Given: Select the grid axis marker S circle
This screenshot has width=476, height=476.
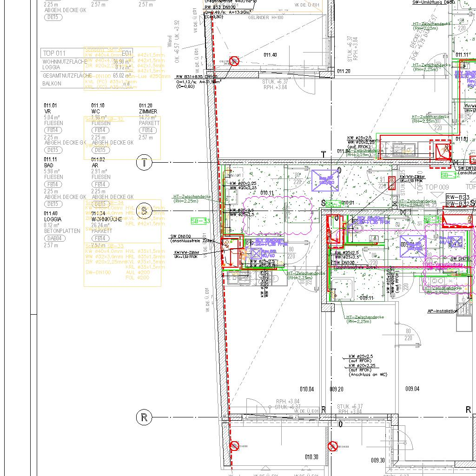Looking at the screenshot, I should (x=144, y=211).
